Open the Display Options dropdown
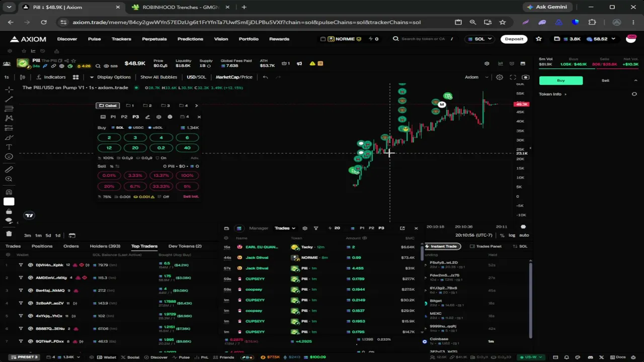This screenshot has width=644, height=362. pos(110,77)
